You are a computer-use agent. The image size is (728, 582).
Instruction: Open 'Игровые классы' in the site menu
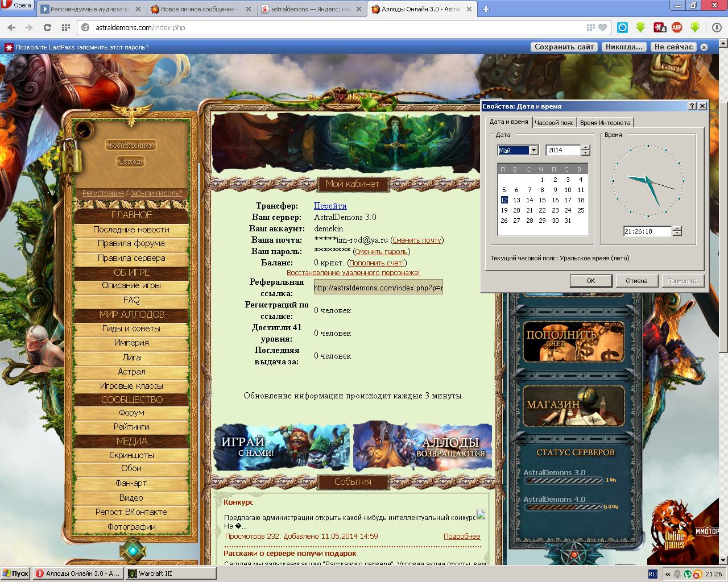click(131, 386)
